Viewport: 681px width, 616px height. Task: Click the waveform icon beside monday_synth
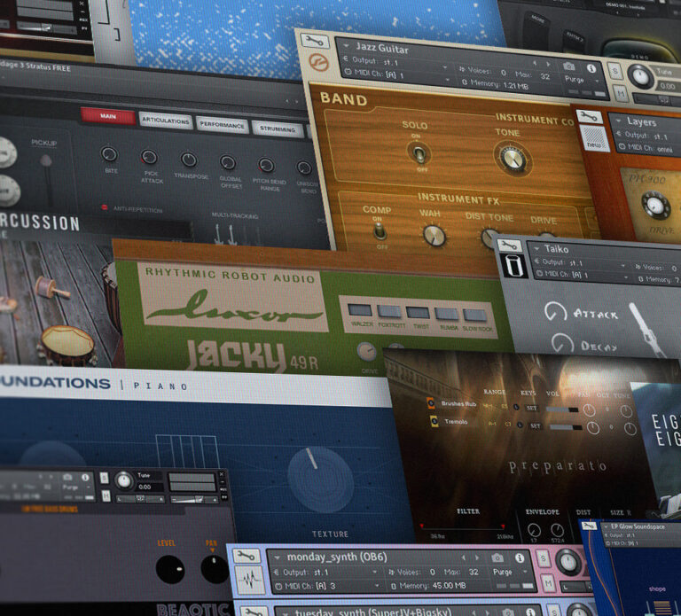click(x=250, y=580)
